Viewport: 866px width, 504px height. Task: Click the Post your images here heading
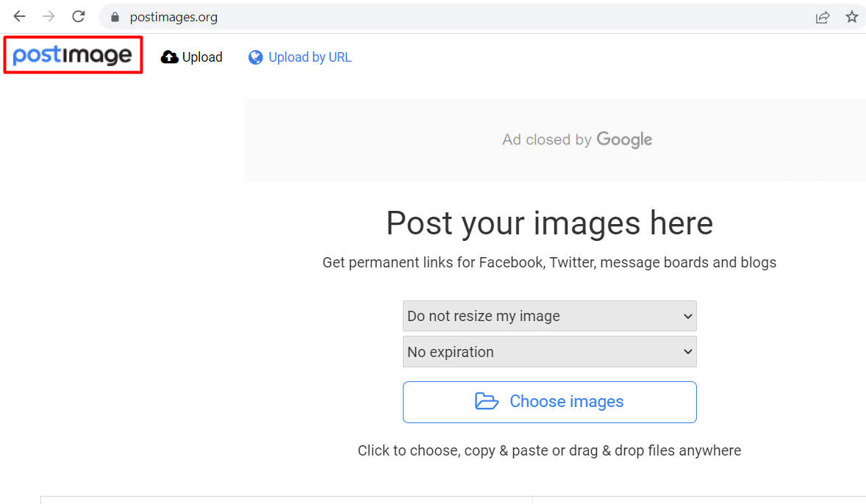(550, 223)
